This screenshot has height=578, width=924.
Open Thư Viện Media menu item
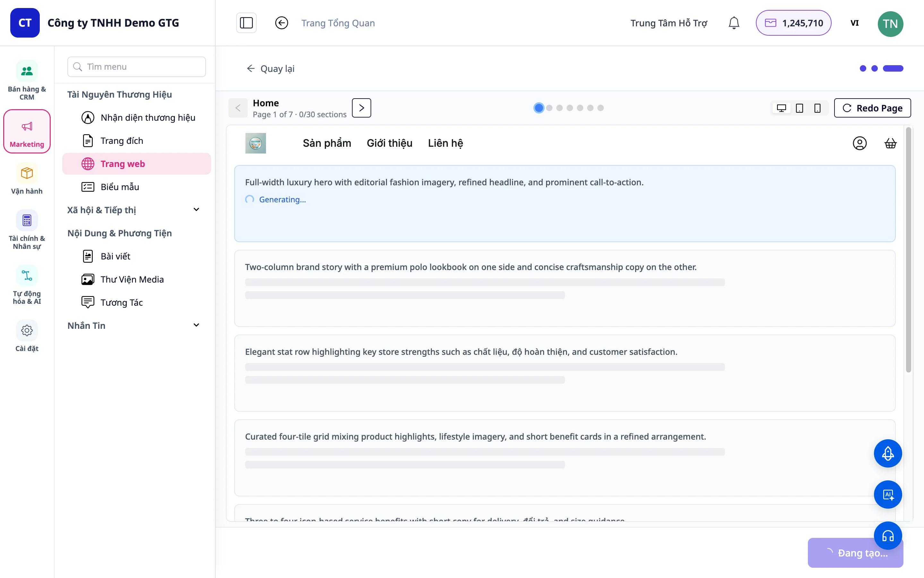pos(137,279)
